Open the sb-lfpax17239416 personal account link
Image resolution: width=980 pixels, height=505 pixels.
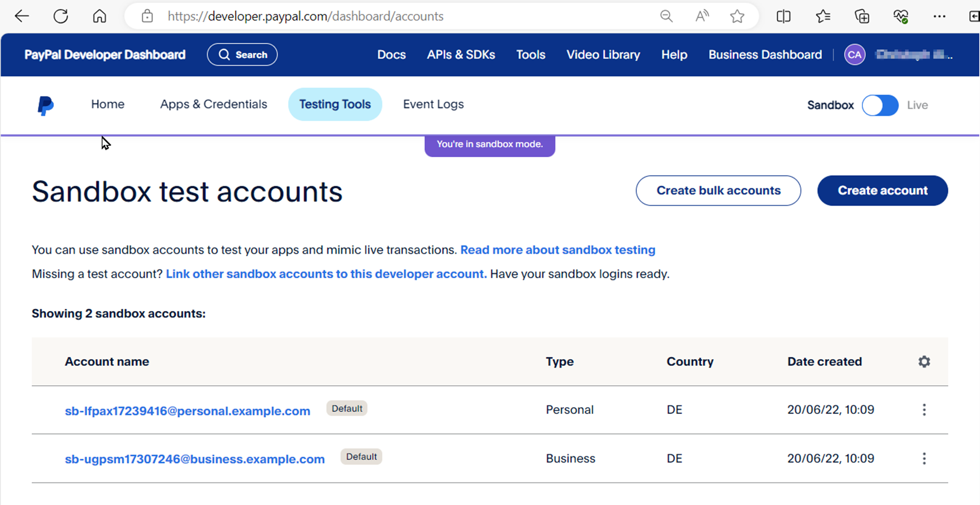187,411
